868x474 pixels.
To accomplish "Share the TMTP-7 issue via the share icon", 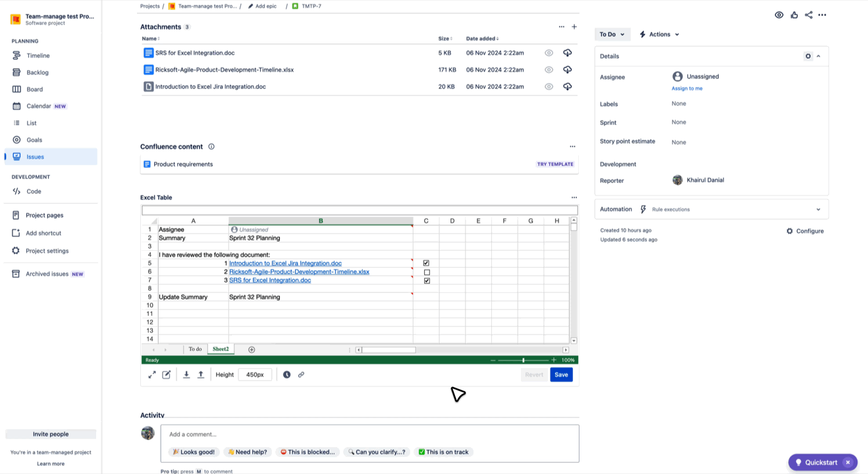I will (809, 14).
